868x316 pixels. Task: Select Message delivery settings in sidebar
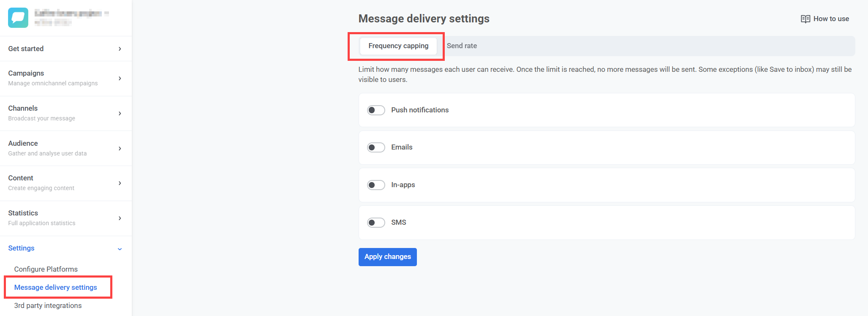click(56, 287)
